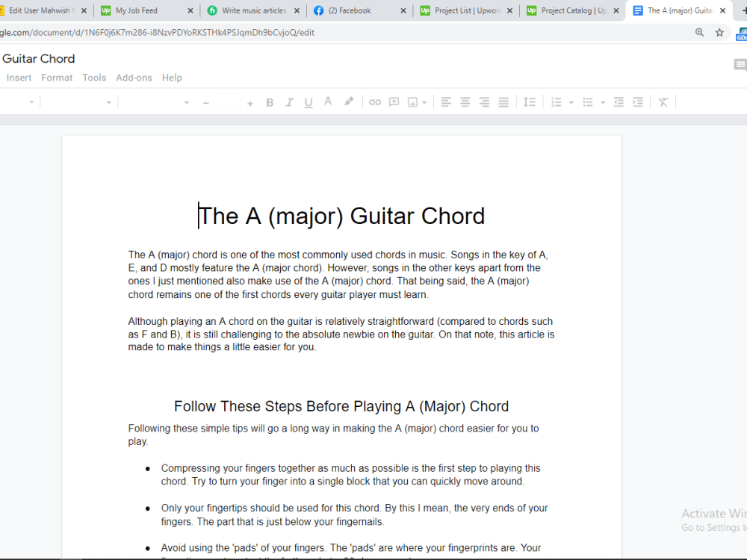Apply numbered list
Image resolution: width=747 pixels, height=560 pixels.
point(556,102)
